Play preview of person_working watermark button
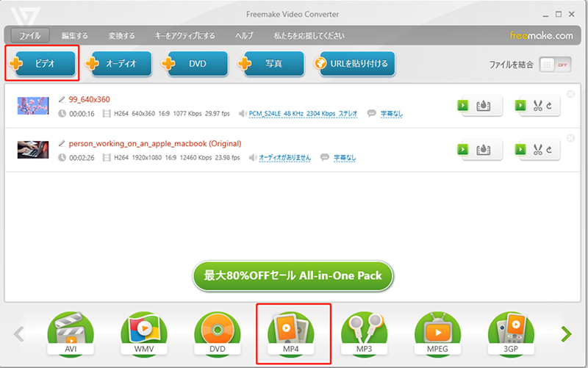Image resolution: width=588 pixels, height=368 pixels. 463,150
